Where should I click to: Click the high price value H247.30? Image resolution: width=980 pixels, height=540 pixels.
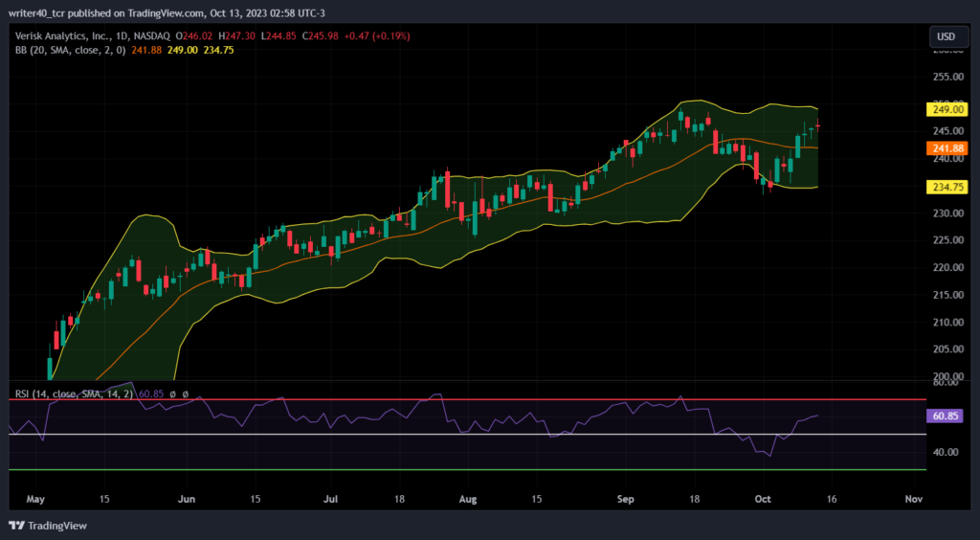click(236, 36)
